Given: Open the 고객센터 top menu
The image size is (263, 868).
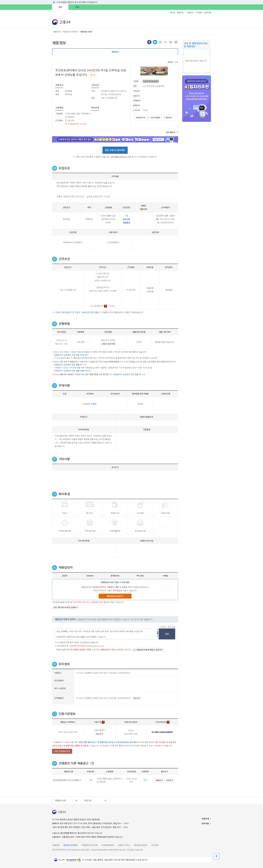Looking at the screenshot, I should click(x=199, y=12).
